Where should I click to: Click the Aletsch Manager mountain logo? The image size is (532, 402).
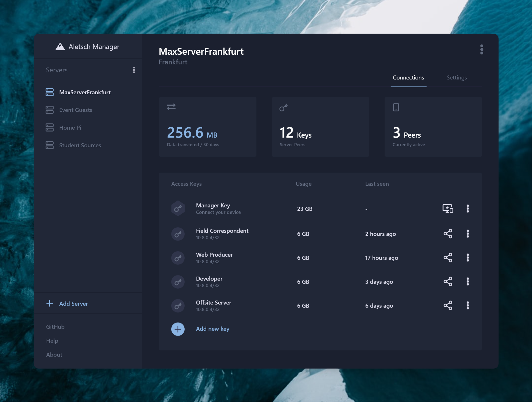tap(60, 46)
